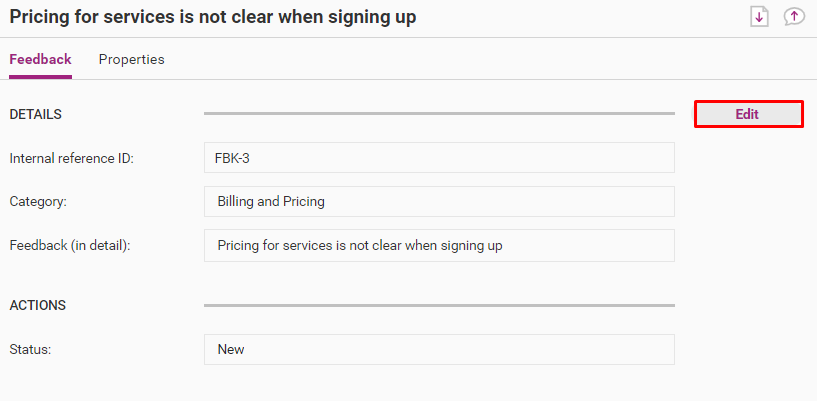Click the download document icon
Image resolution: width=817 pixels, height=401 pixels.
point(758,17)
